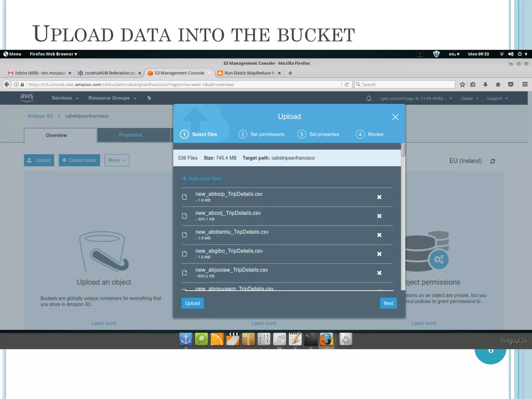Save page to Pocket icon
This screenshot has width=532, height=399.
click(511, 84)
